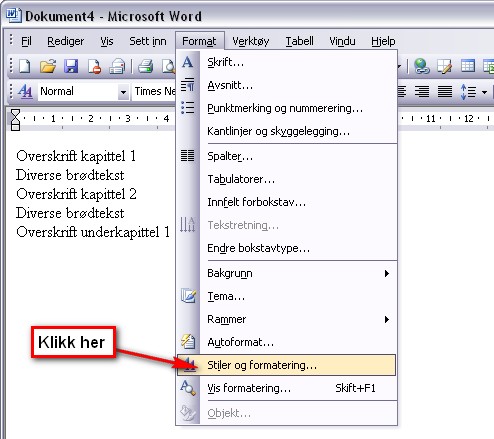Click the Align Right toolbar icon
The width and height of the screenshot is (494, 439).
[422, 91]
